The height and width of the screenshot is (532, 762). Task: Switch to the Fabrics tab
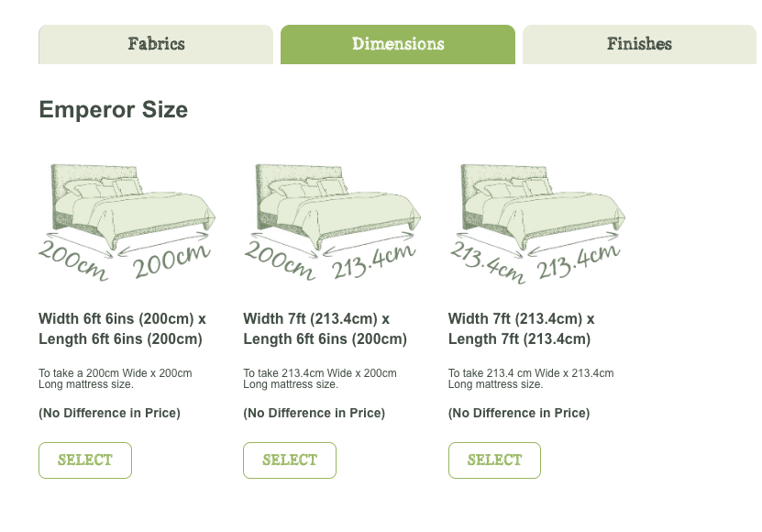(x=156, y=44)
